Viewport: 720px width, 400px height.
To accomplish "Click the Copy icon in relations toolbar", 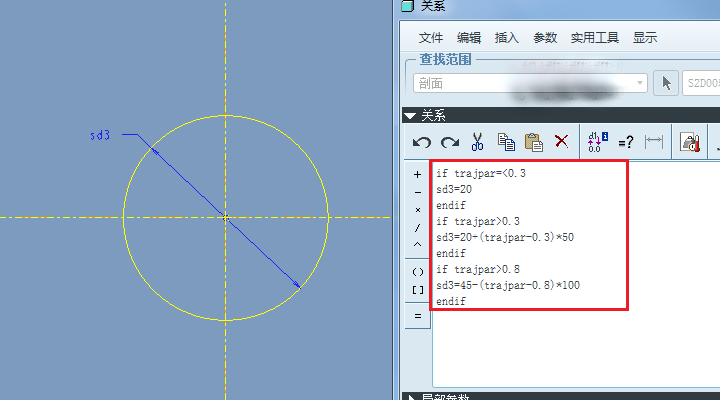I will pos(506,142).
